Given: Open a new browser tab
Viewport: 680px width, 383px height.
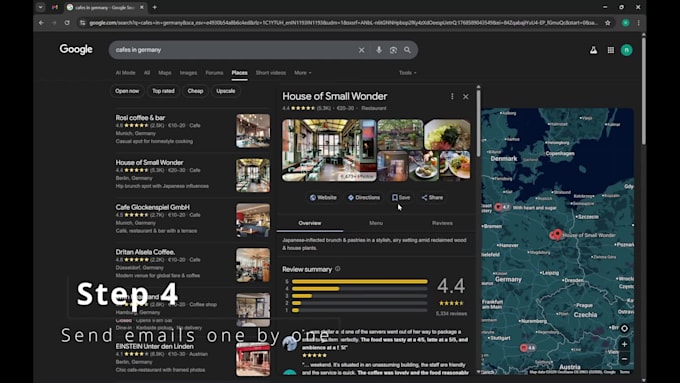Looking at the screenshot, I should pos(155,7).
